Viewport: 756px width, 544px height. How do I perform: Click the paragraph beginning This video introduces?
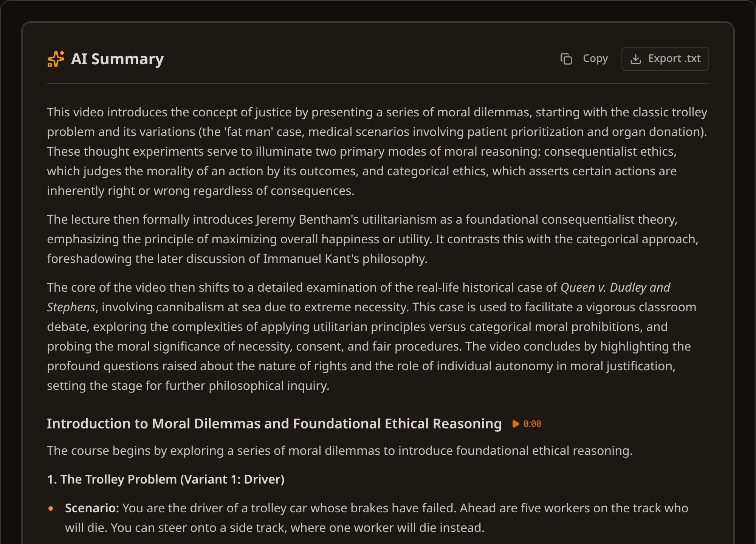(x=377, y=151)
